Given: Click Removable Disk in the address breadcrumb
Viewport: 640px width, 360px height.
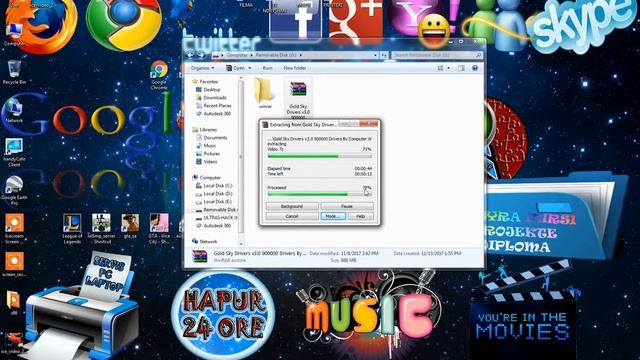Looking at the screenshot, I should point(276,55).
